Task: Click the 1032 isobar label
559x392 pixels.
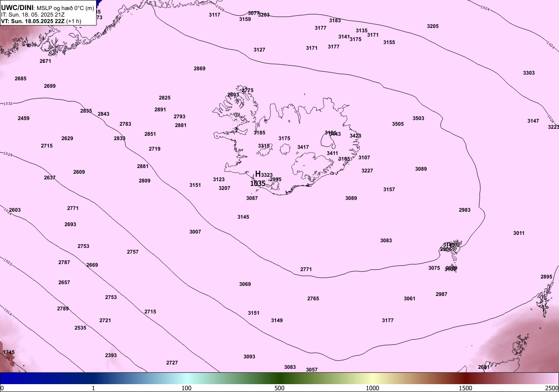Action: coord(8,104)
